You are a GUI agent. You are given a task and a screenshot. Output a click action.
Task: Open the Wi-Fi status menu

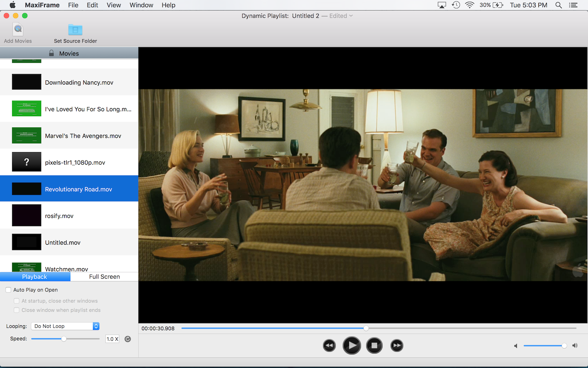(469, 5)
